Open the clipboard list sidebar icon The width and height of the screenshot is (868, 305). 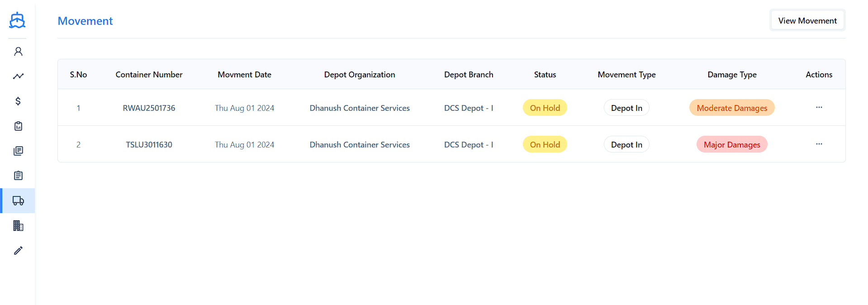(x=18, y=176)
